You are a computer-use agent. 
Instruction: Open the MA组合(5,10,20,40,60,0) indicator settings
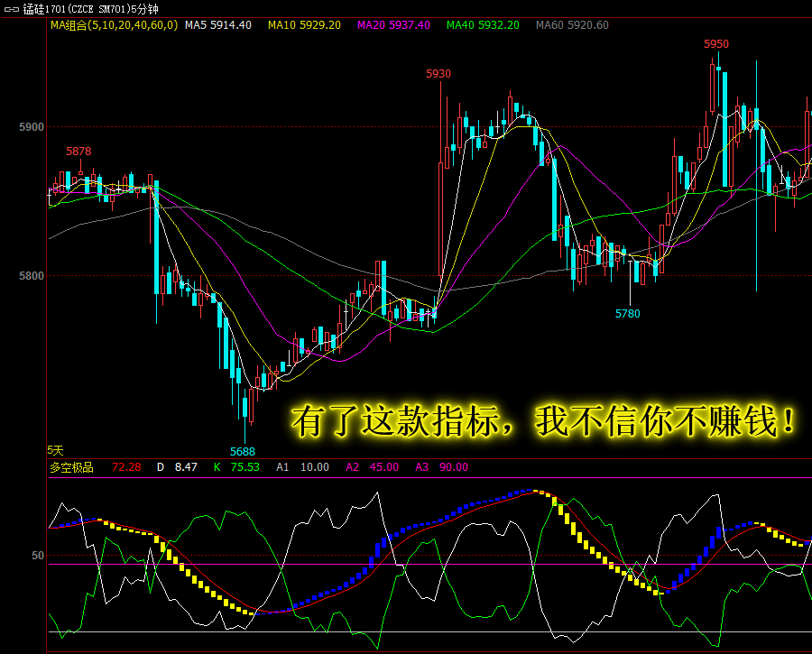pyautogui.click(x=114, y=25)
